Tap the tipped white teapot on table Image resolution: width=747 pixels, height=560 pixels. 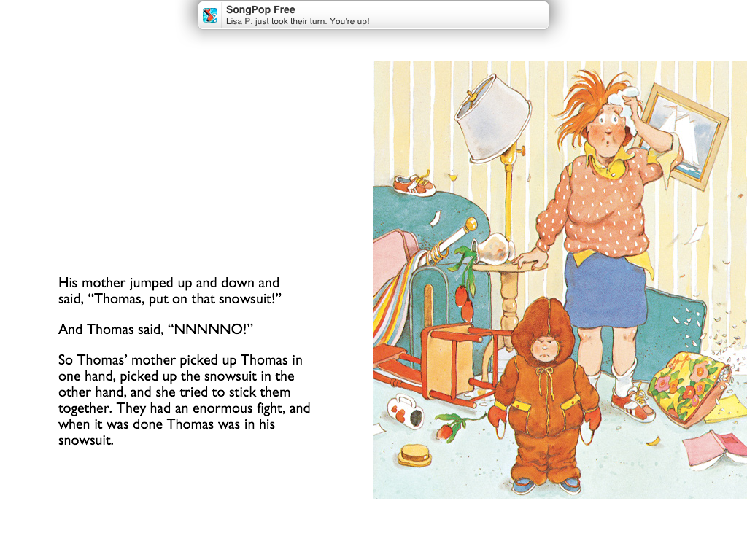point(494,249)
